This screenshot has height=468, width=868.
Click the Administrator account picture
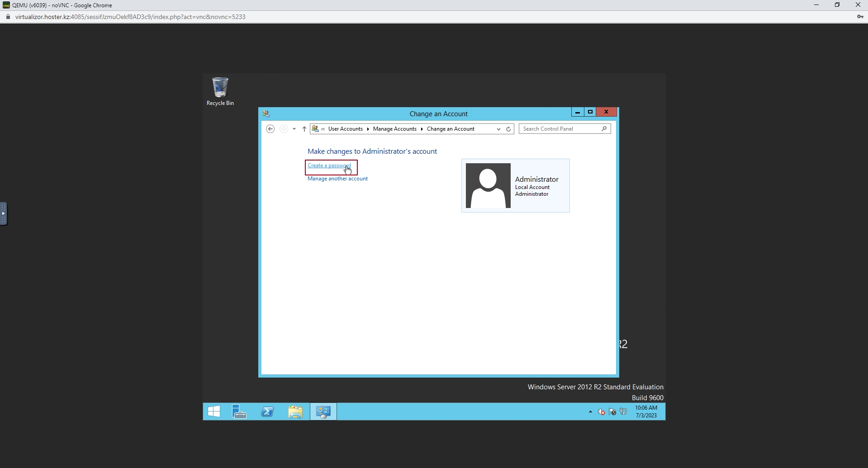pyautogui.click(x=488, y=185)
